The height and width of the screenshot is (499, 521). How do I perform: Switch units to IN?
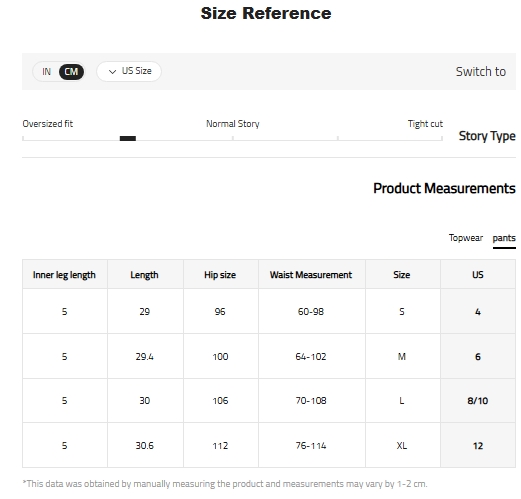click(x=47, y=72)
